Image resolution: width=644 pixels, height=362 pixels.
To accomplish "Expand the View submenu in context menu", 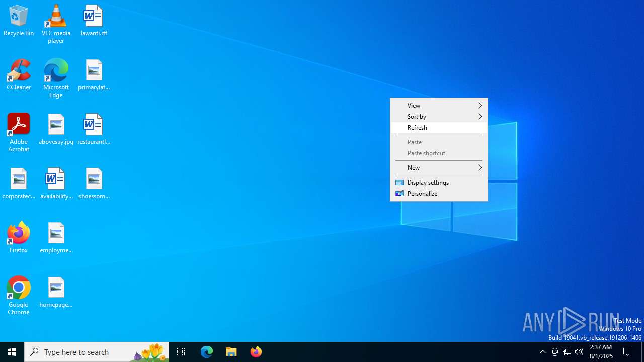I will pos(439,106).
